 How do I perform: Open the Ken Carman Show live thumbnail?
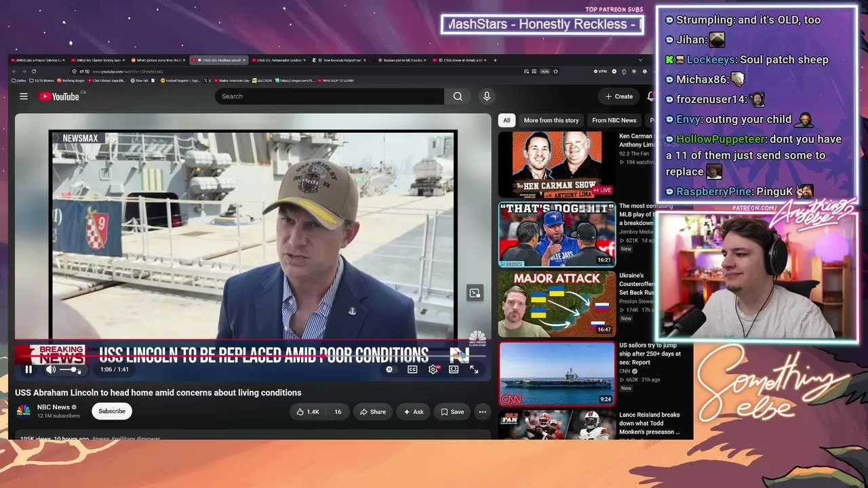tap(557, 165)
